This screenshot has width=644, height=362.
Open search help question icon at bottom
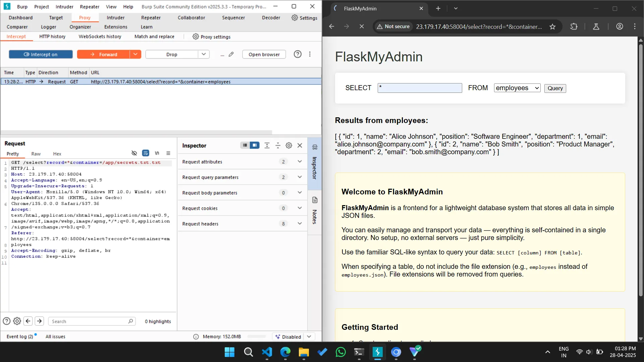pyautogui.click(x=6, y=321)
